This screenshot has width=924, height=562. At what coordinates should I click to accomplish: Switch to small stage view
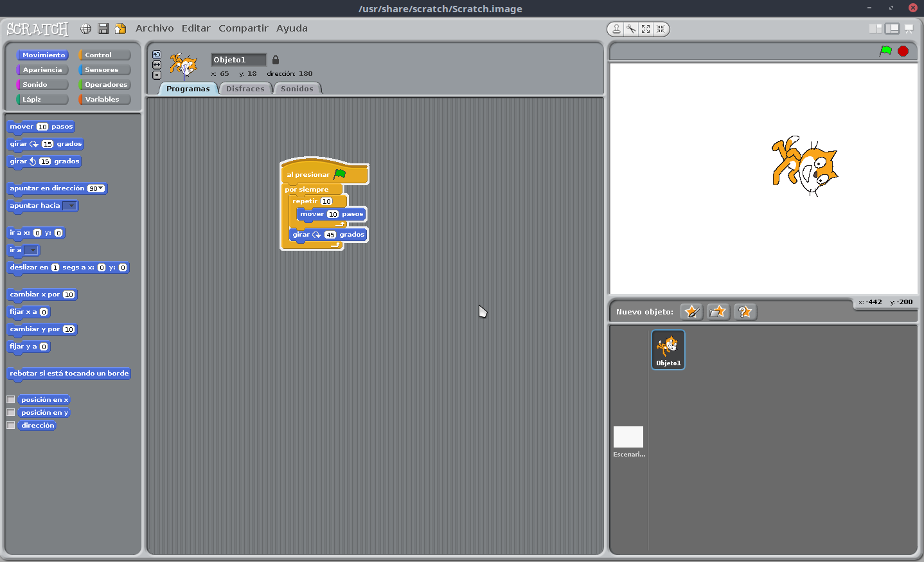pos(875,29)
